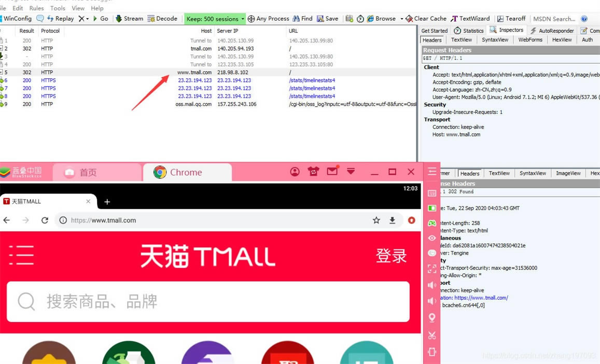Reload page in Chrome
The height and width of the screenshot is (364, 600).
45,220
